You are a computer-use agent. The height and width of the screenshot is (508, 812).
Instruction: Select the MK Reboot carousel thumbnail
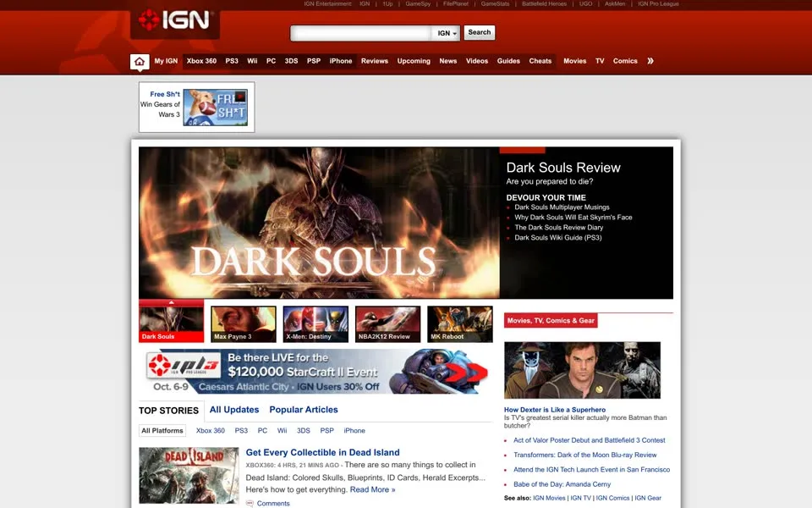[x=460, y=324]
